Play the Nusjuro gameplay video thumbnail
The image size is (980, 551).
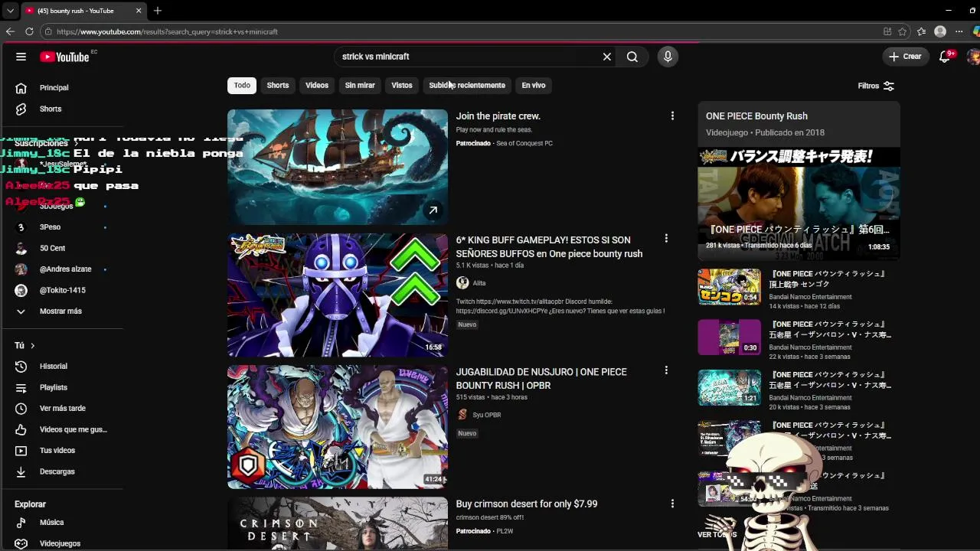pyautogui.click(x=338, y=427)
